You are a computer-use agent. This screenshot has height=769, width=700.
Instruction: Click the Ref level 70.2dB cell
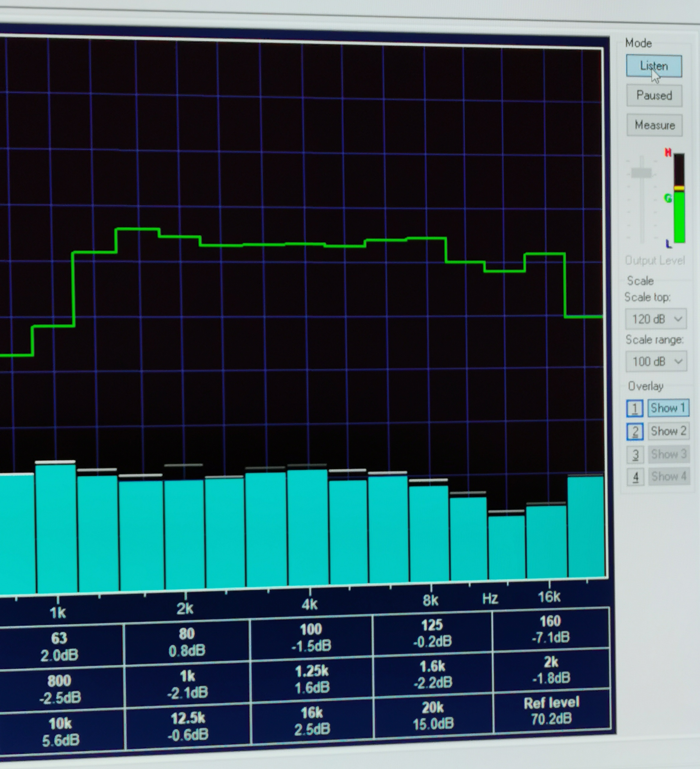tap(551, 711)
